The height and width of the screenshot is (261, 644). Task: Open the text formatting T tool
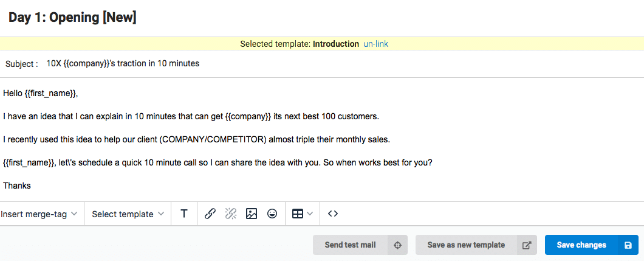pos(184,214)
